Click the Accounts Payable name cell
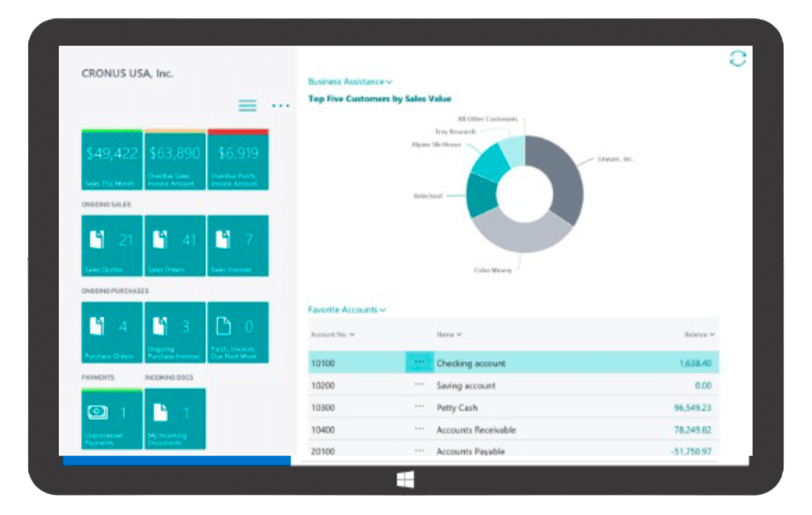 pyautogui.click(x=470, y=452)
